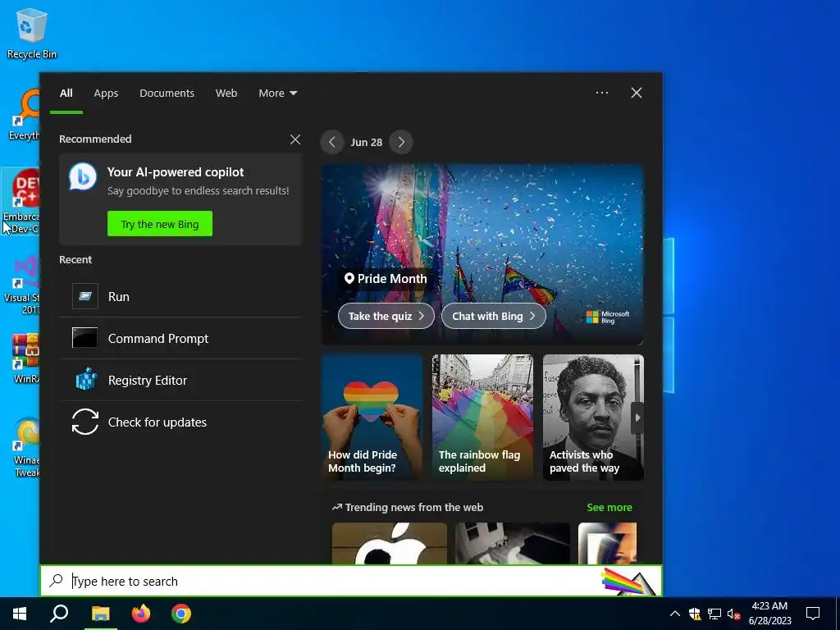Open Registry Editor from Recent list
840x630 pixels.
pyautogui.click(x=181, y=380)
